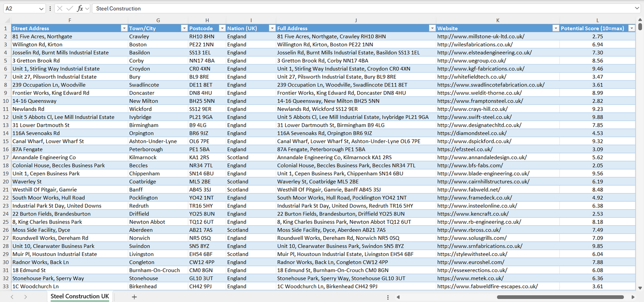This screenshot has height=302, width=644.
Task: Open the Name Box dropdown arrow
Action: point(41,8)
